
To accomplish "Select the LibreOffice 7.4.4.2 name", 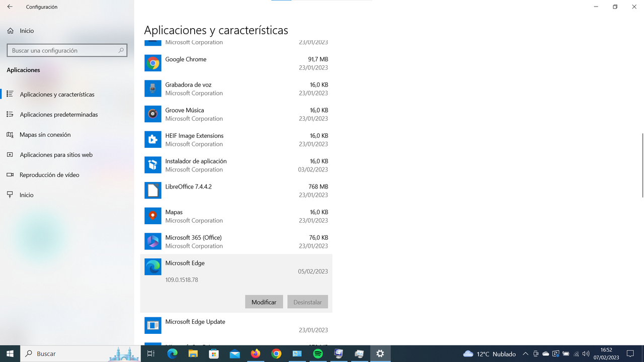I will pos(188,187).
